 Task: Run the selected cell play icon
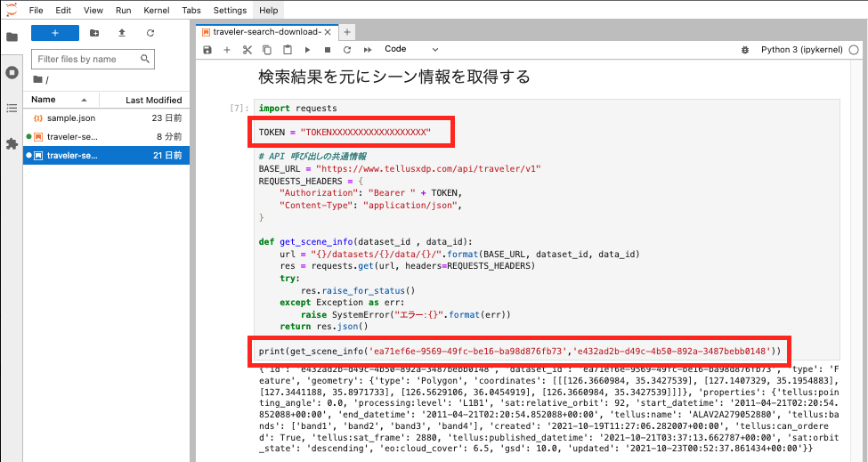[307, 50]
